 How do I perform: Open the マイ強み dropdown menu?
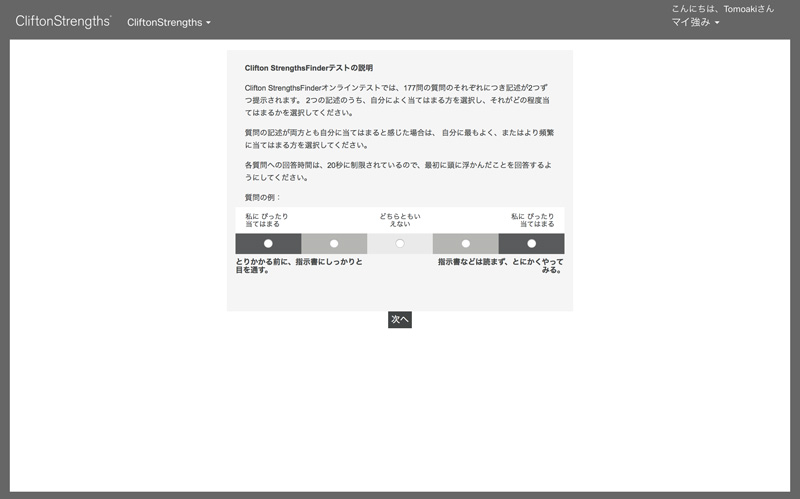(x=695, y=22)
